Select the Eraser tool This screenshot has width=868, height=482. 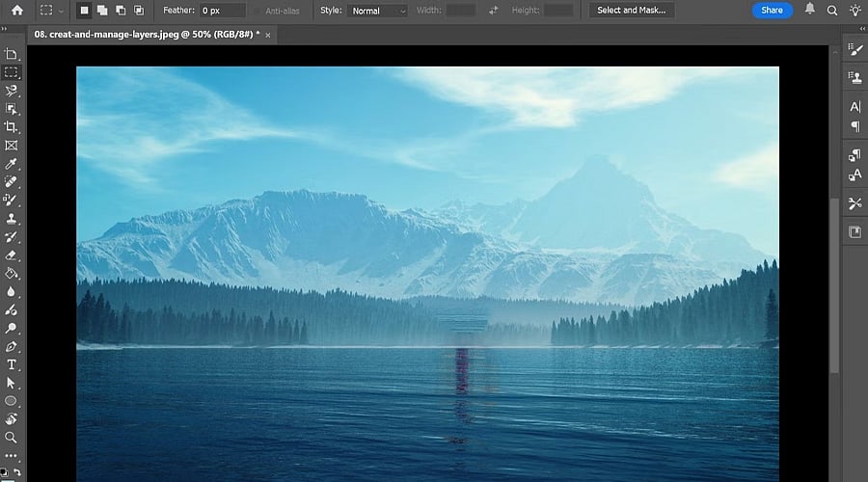[11, 255]
